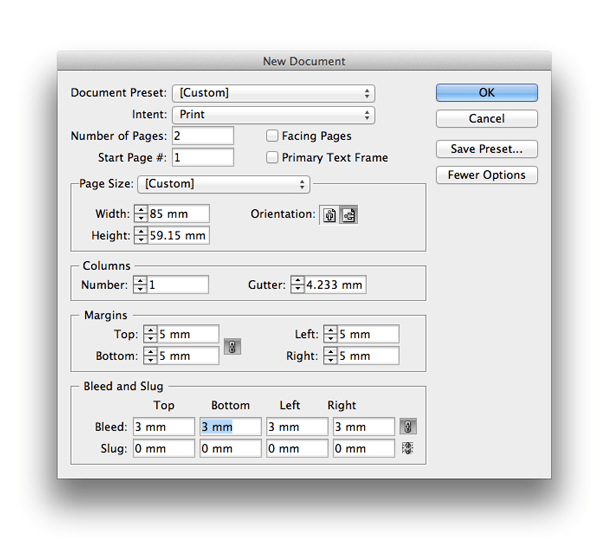Click the Slug Right field
The height and width of the screenshot is (550, 600).
[x=364, y=448]
